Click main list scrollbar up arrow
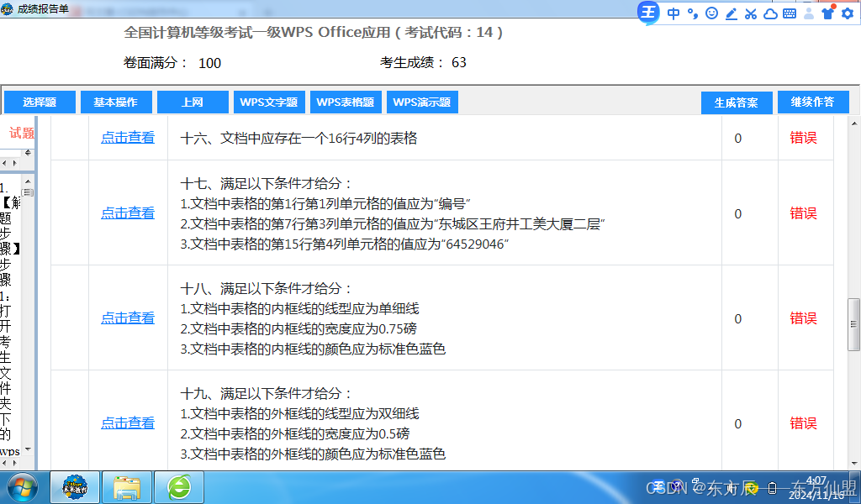Screen dimensions: 861x504 (x=854, y=123)
